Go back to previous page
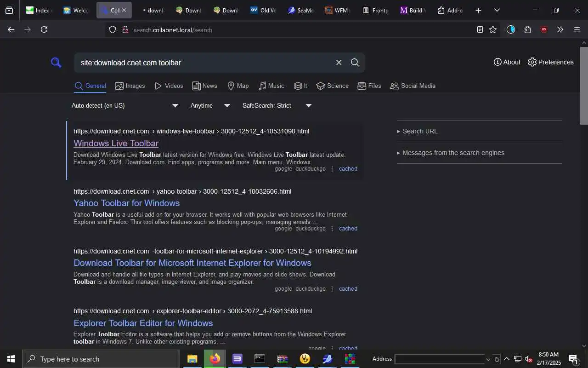The image size is (588, 368). pos(11,29)
